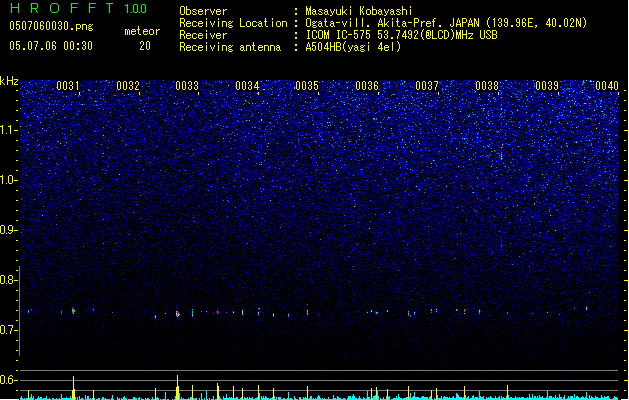The height and width of the screenshot is (400, 629).
Task: Click the 0.6 kHz frequency label
Action: click(8, 380)
